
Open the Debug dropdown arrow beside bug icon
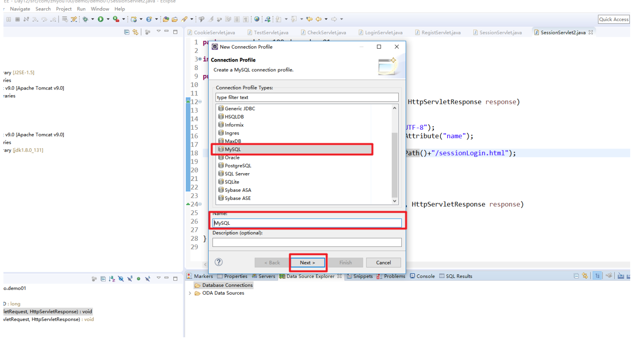93,19
